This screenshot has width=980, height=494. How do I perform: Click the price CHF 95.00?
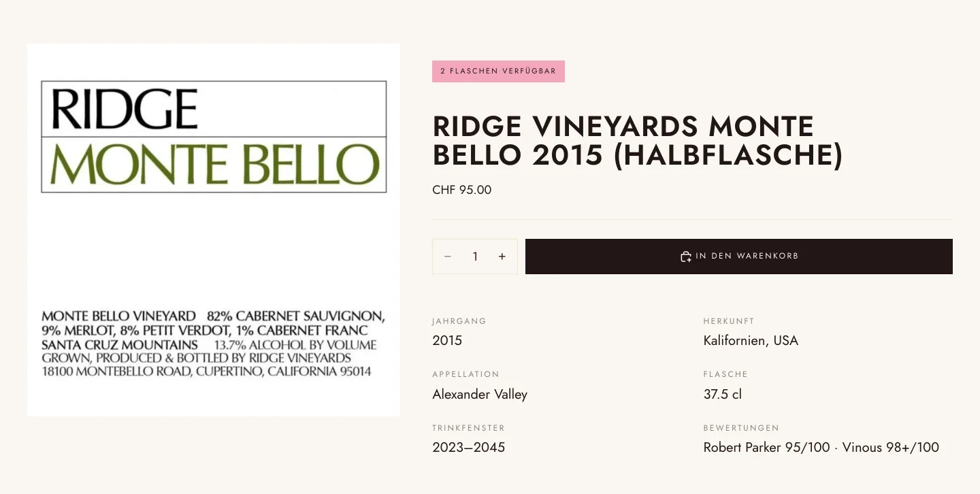click(462, 190)
